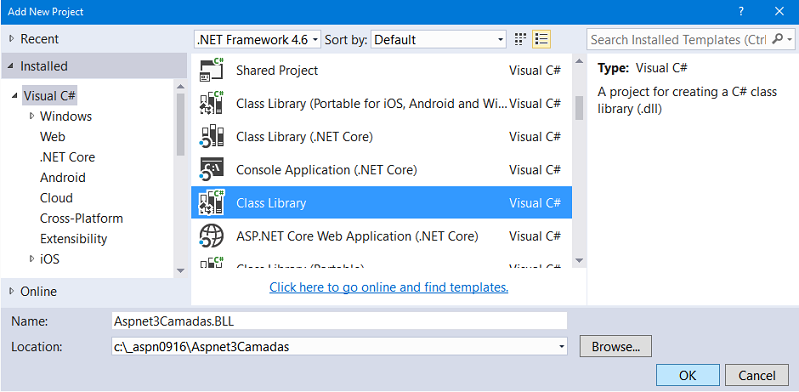Click the Browse... button
This screenshot has height=392, width=799.
[616, 347]
